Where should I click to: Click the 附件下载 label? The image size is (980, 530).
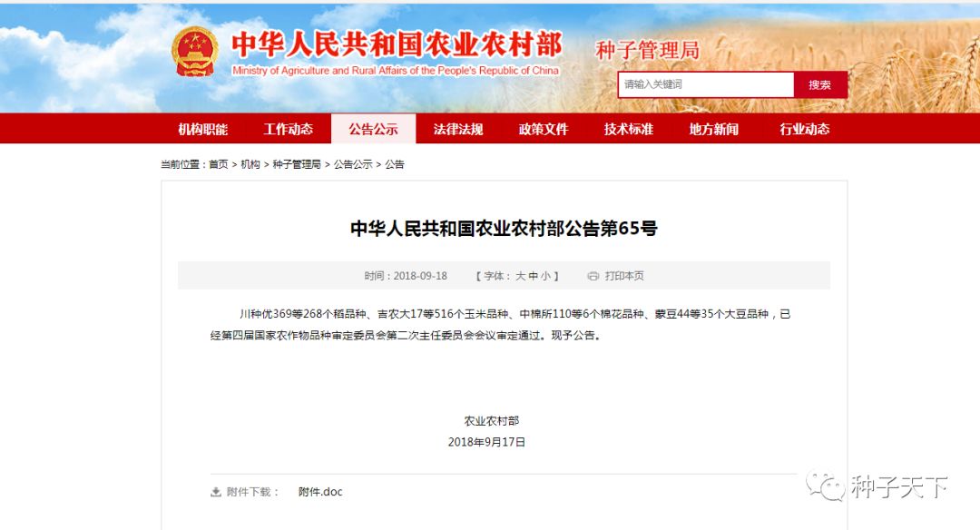pyautogui.click(x=252, y=492)
